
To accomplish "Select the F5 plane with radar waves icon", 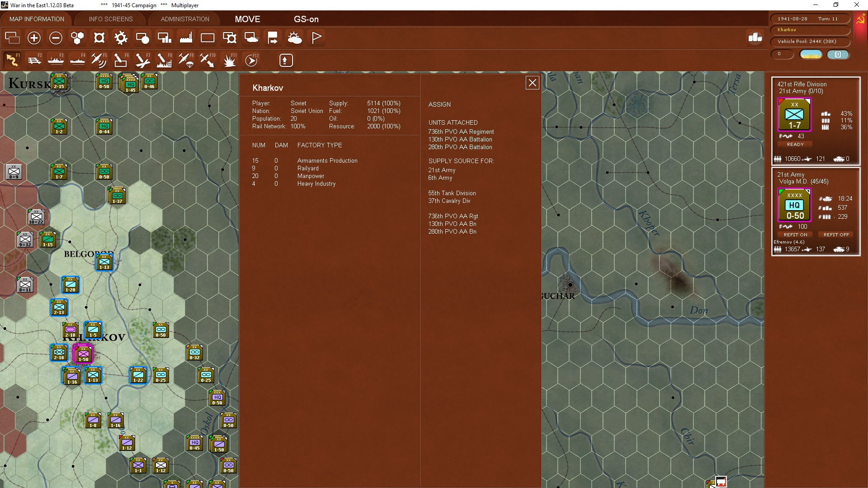I will 99,60.
